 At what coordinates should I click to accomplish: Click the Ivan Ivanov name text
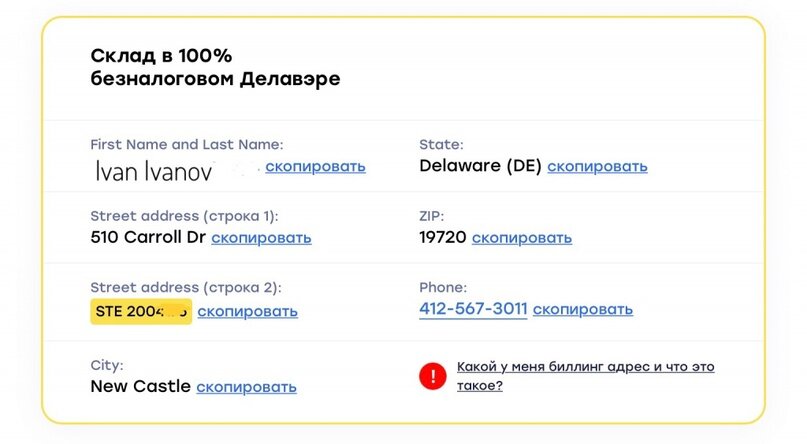153,172
